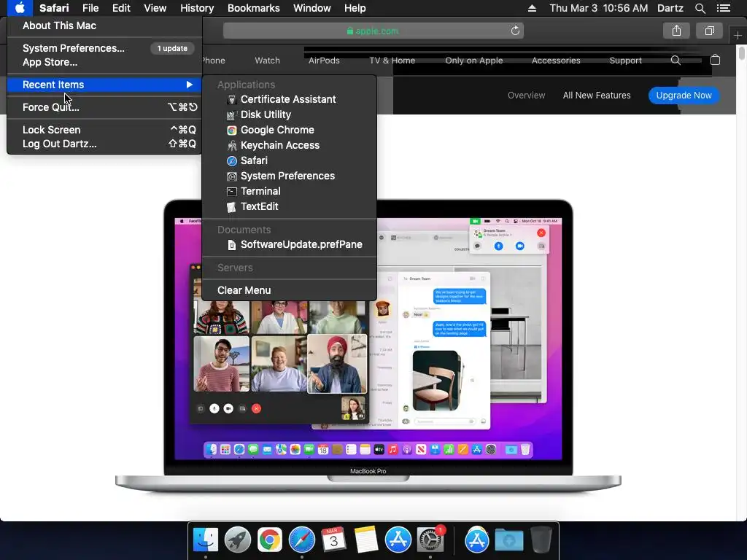Screen dimensions: 747x560
Task: Go to the AirPods nav link
Action: [x=324, y=61]
